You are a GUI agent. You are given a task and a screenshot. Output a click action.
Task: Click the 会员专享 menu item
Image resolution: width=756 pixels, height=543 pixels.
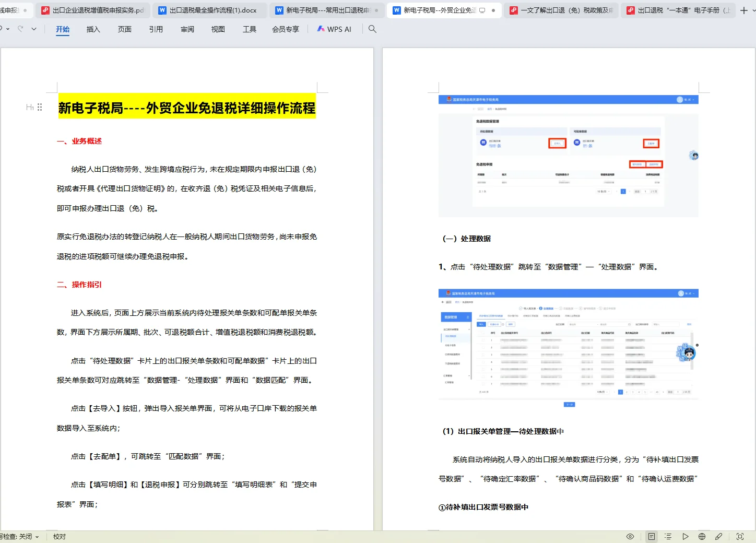click(286, 29)
